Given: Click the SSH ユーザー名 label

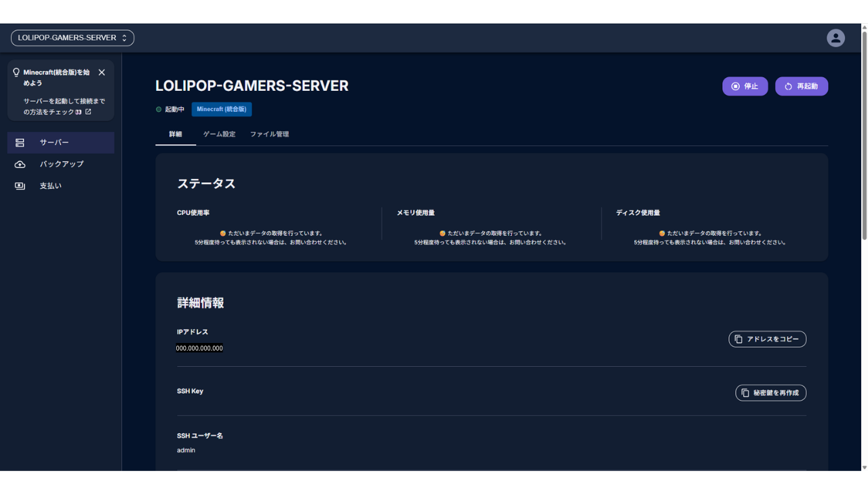Looking at the screenshot, I should (200, 436).
